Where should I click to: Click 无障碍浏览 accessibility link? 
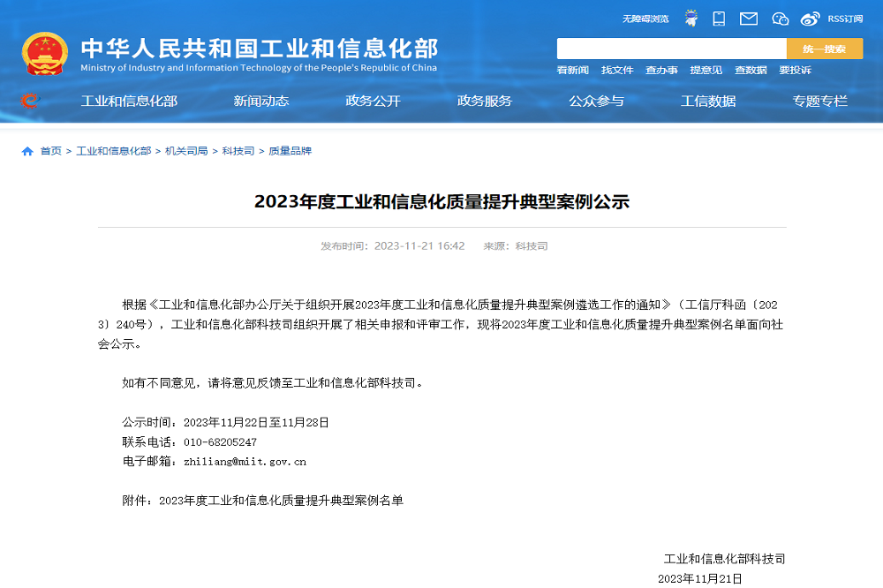pyautogui.click(x=645, y=19)
